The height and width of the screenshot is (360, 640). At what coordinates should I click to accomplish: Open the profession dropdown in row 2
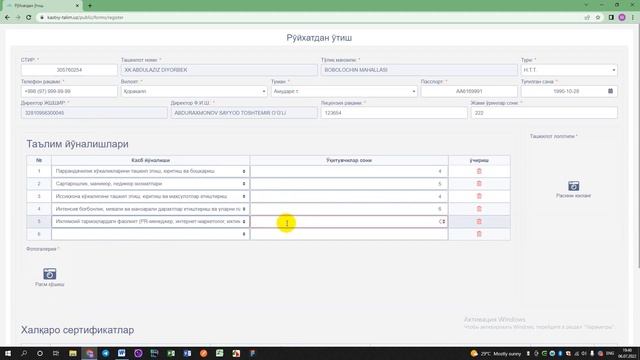[150, 184]
